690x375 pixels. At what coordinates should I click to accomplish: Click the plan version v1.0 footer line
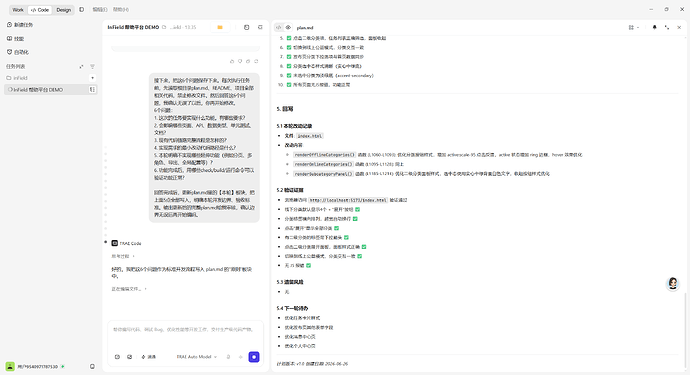click(x=312, y=364)
